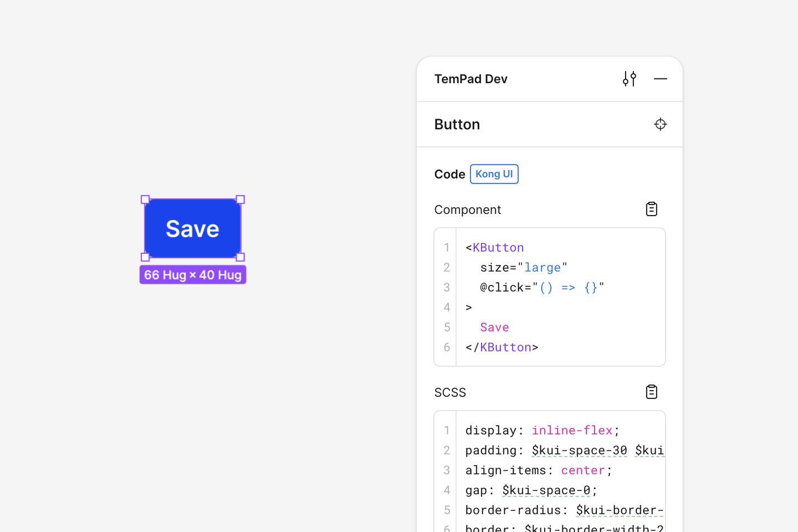Click the border-radius SCSS variable line

tap(565, 510)
